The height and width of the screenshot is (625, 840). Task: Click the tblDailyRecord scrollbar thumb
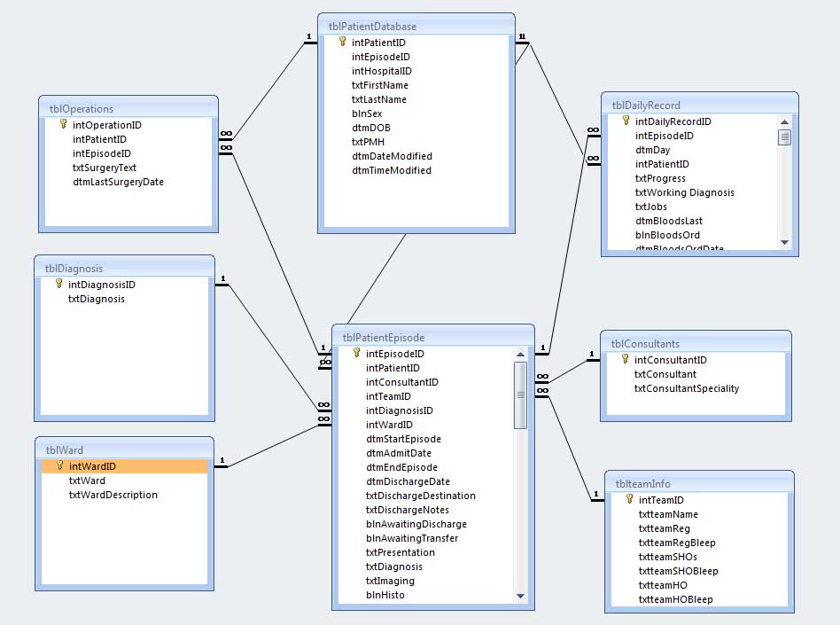pyautogui.click(x=784, y=137)
